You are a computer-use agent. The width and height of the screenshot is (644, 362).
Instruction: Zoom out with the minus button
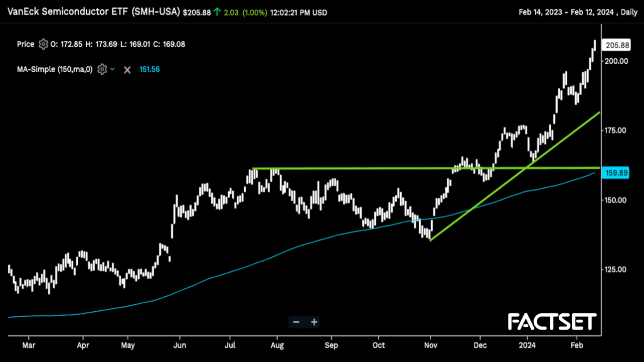click(x=296, y=322)
